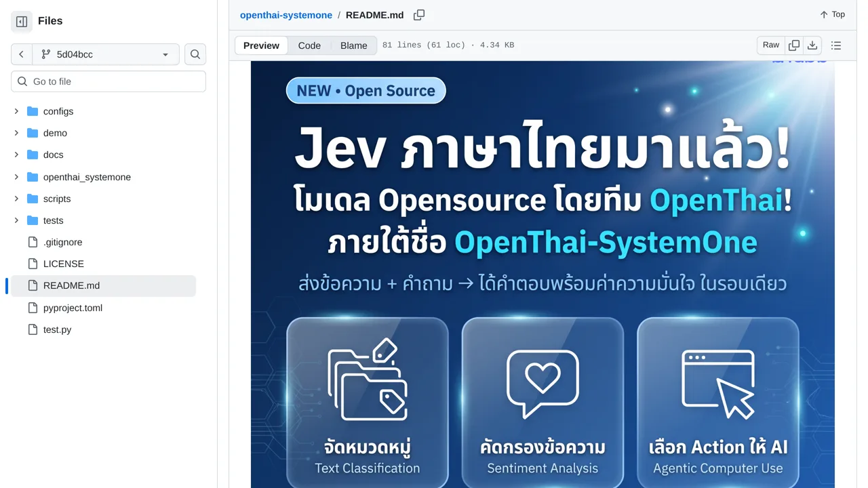
Task: Click the Files panel heading
Action: (x=50, y=21)
